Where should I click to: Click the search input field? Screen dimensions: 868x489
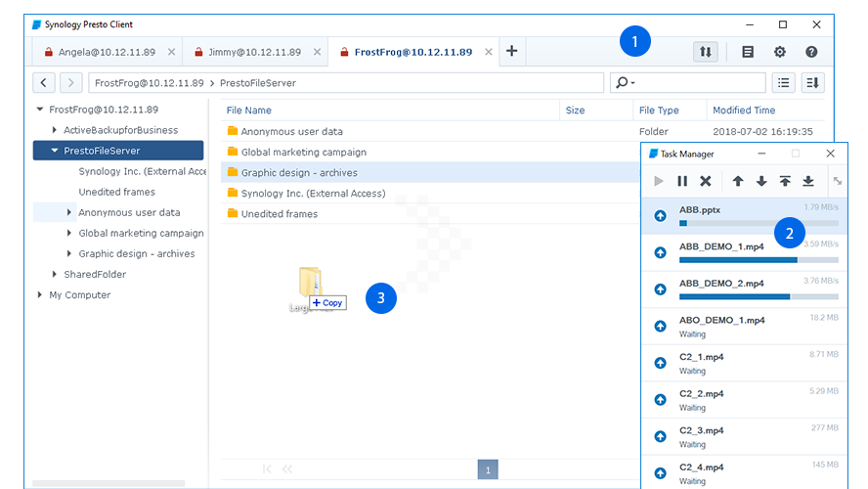pyautogui.click(x=688, y=83)
